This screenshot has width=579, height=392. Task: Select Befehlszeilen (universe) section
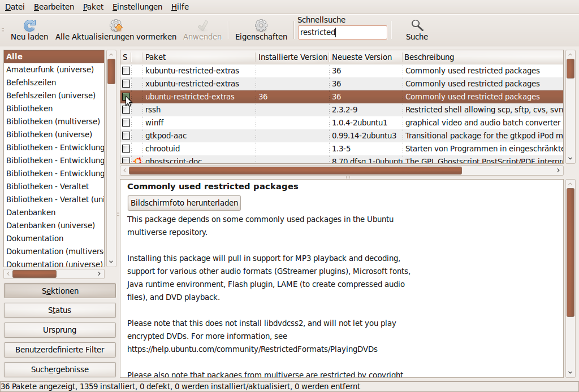[x=54, y=95]
